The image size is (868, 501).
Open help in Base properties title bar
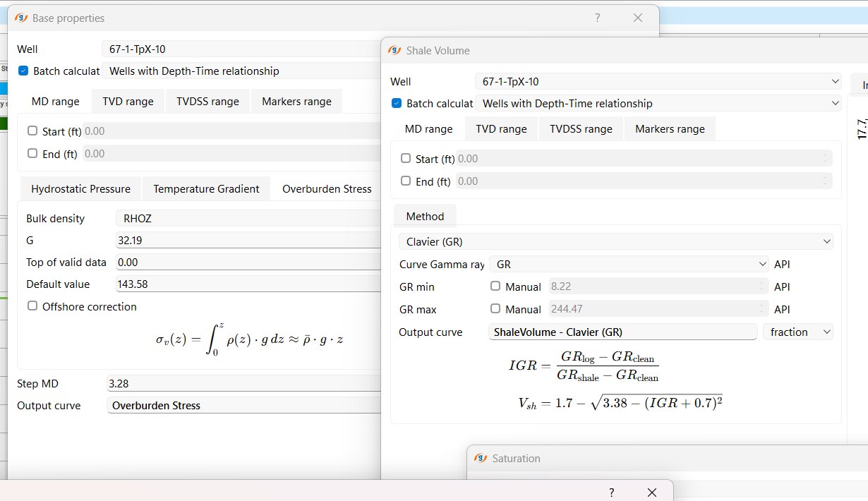point(597,18)
